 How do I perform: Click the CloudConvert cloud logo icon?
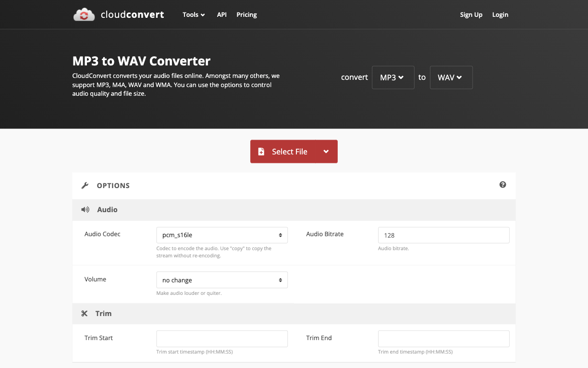(x=84, y=15)
